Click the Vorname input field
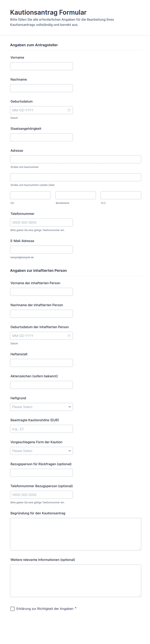 [x=42, y=66]
